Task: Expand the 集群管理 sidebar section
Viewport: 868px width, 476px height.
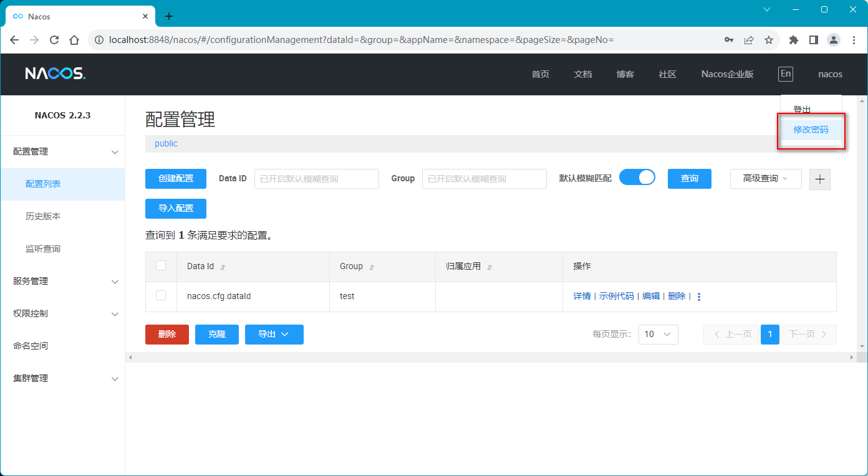Action: (62, 378)
